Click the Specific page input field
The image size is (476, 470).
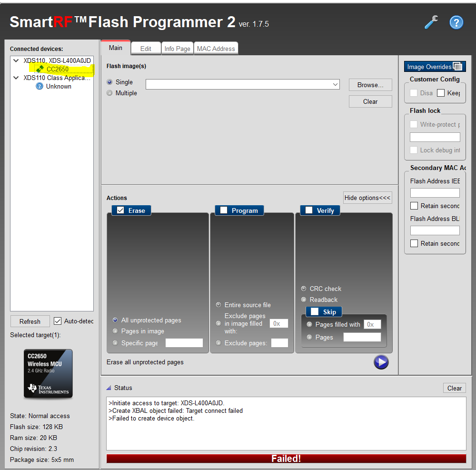184,343
